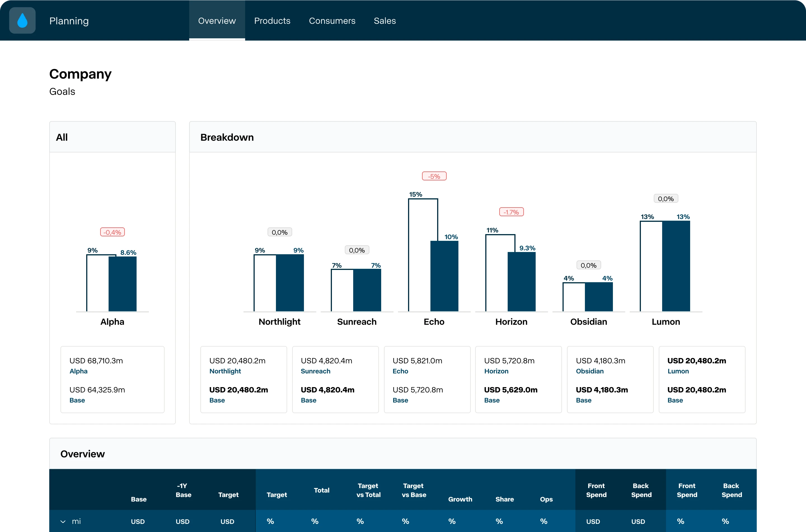Click Horizon's filled 9.3% bar
806x532 pixels.
click(x=522, y=282)
